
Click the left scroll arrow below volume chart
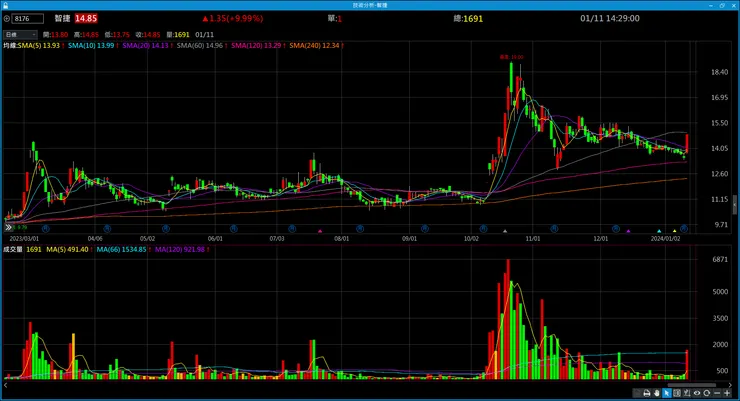pyautogui.click(x=6, y=385)
